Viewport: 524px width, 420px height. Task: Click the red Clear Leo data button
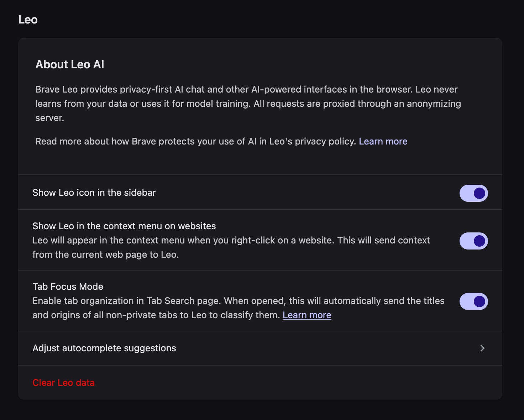click(63, 383)
